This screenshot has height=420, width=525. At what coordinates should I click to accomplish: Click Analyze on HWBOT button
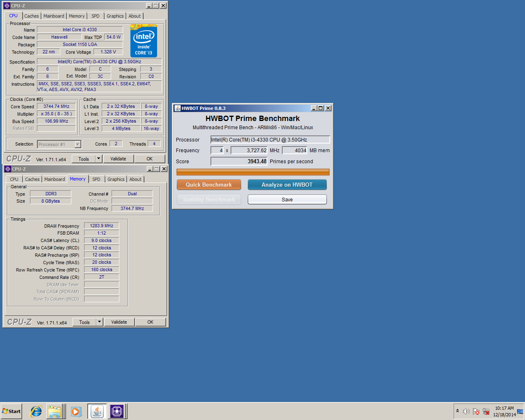click(x=287, y=185)
